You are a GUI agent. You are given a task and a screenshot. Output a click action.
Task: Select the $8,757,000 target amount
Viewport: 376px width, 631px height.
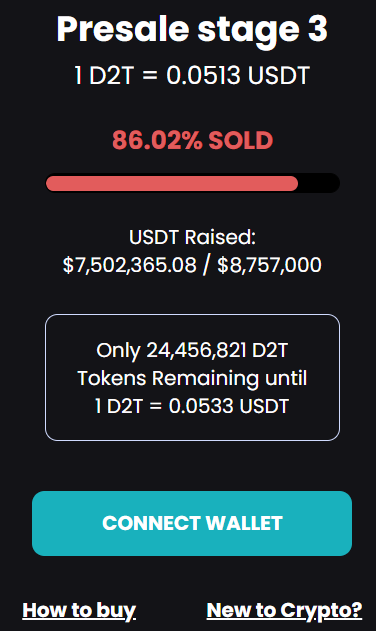click(x=269, y=265)
